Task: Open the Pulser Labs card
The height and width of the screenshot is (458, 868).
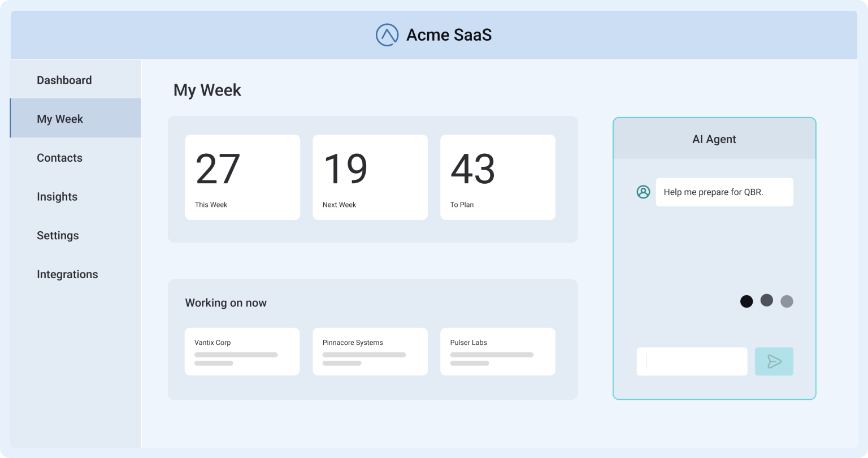Action: point(498,352)
